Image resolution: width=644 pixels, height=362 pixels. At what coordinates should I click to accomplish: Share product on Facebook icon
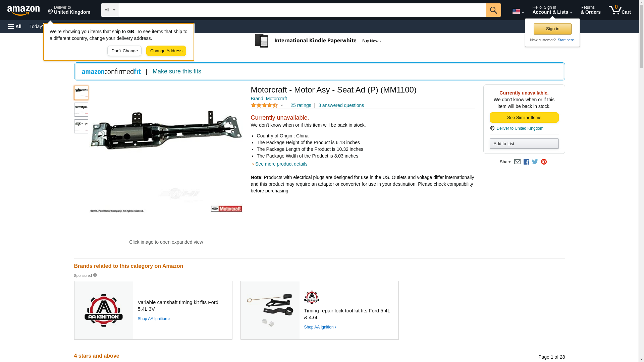[526, 162]
